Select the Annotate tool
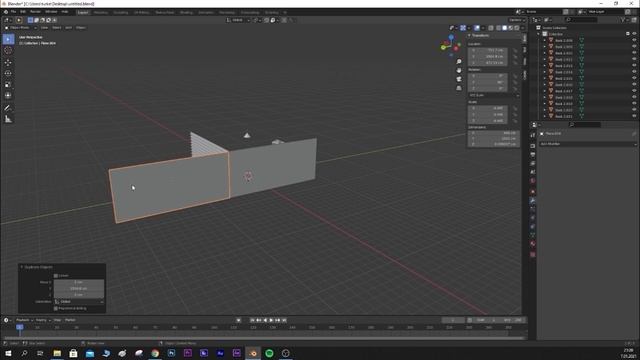 8,108
